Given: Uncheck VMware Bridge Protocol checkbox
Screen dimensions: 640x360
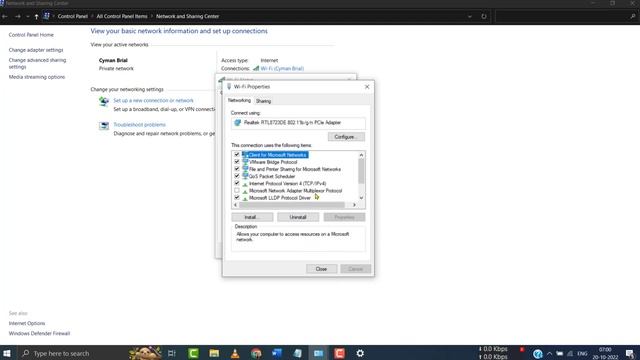Looking at the screenshot, I should 237,162.
